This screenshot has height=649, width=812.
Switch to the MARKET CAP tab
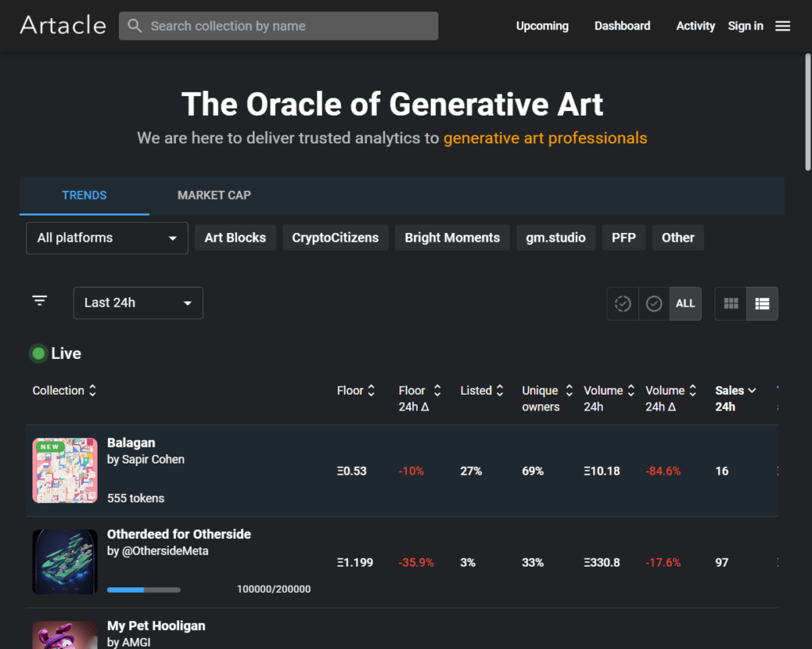(x=214, y=196)
